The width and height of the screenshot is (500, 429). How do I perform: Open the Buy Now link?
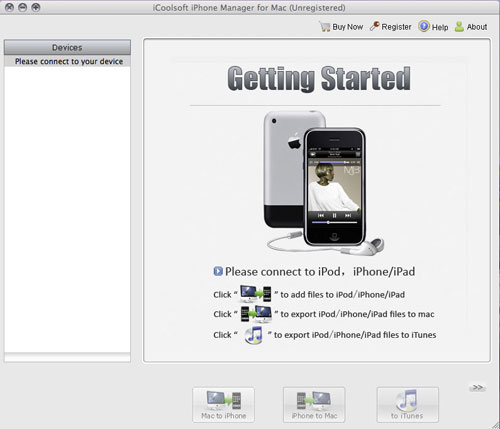[348, 27]
